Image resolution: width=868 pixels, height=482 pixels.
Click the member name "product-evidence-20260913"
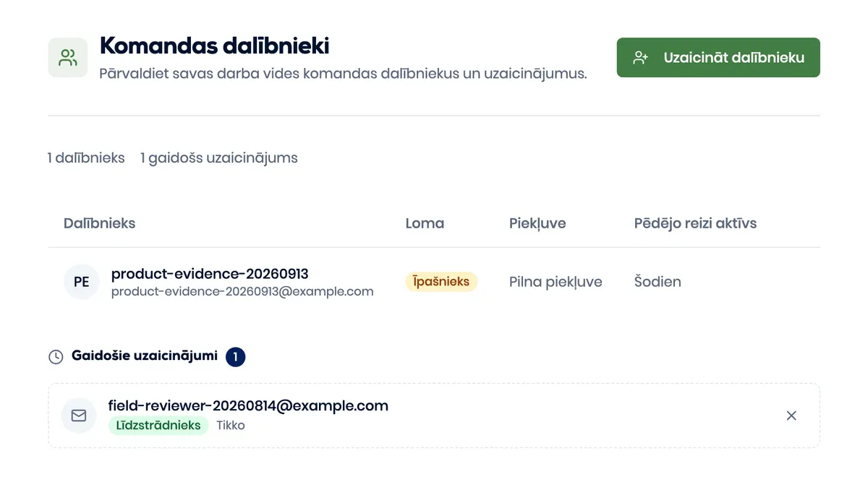click(210, 274)
